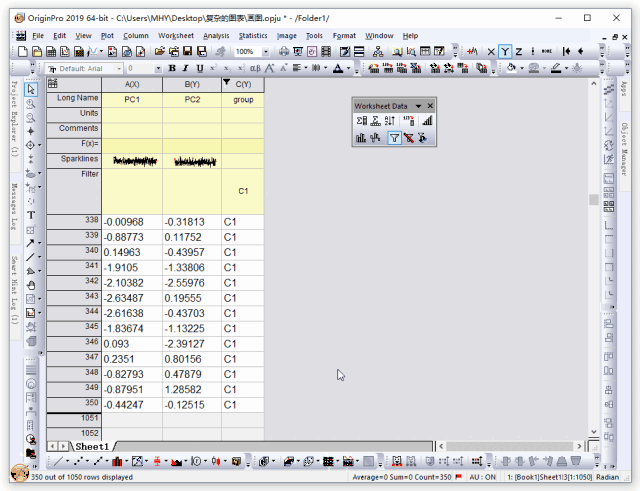Image resolution: width=640 pixels, height=491 pixels.
Task: Open a project using the open-folder icon
Action: pos(160,51)
